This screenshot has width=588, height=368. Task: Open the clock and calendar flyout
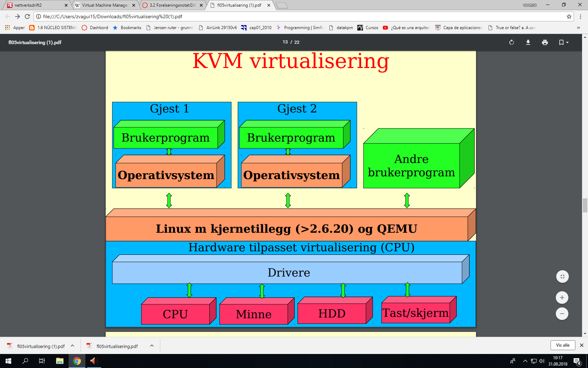pos(558,361)
